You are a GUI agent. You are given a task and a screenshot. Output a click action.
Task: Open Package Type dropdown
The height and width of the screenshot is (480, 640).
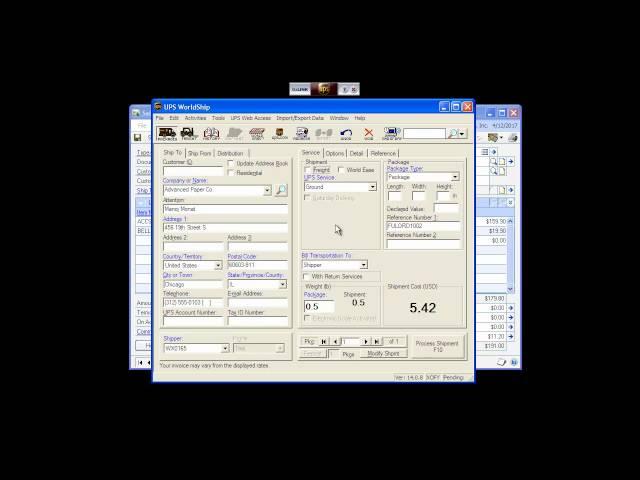455,177
